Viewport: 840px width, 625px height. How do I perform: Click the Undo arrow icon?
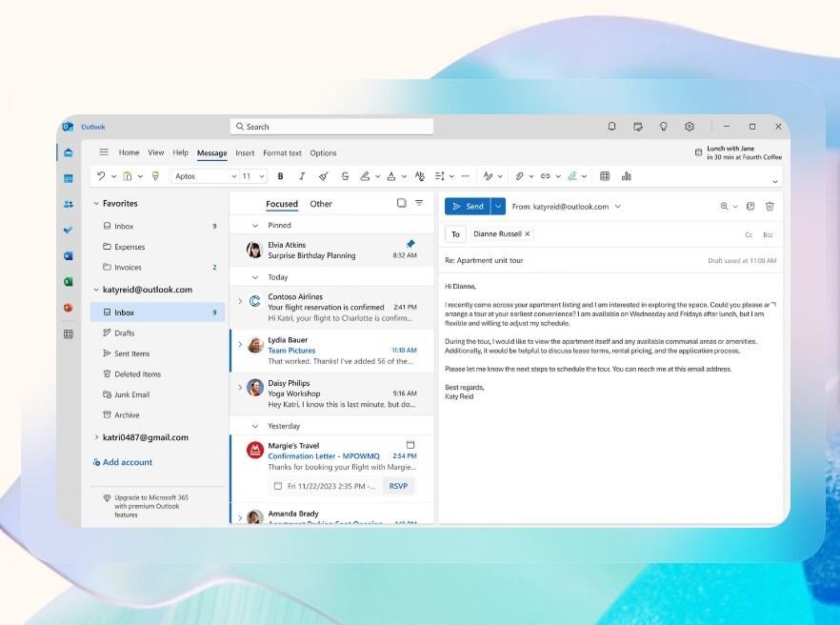pyautogui.click(x=101, y=176)
